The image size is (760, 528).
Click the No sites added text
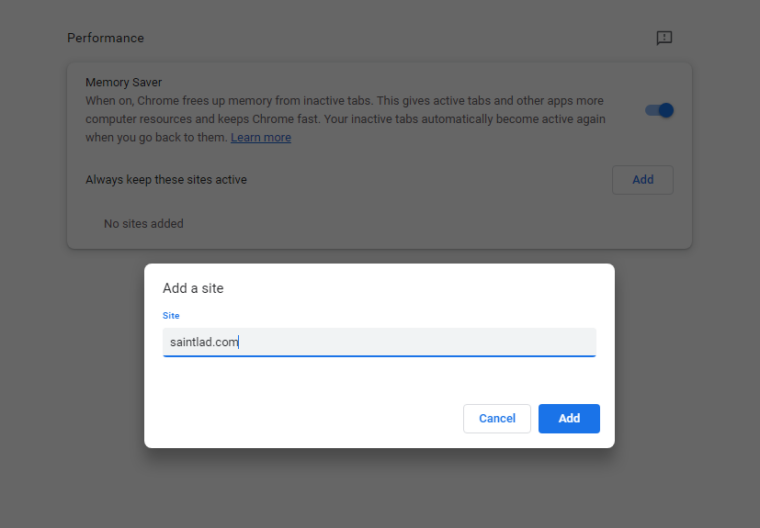(x=144, y=224)
